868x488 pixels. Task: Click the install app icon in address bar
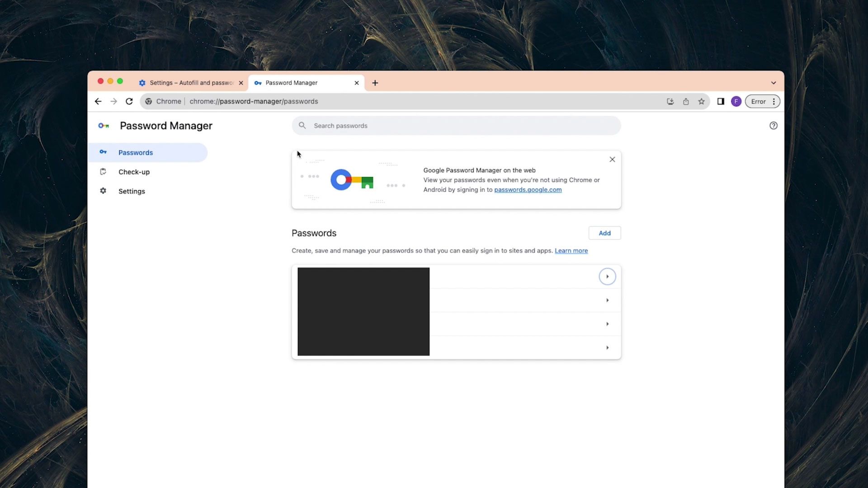coord(670,101)
